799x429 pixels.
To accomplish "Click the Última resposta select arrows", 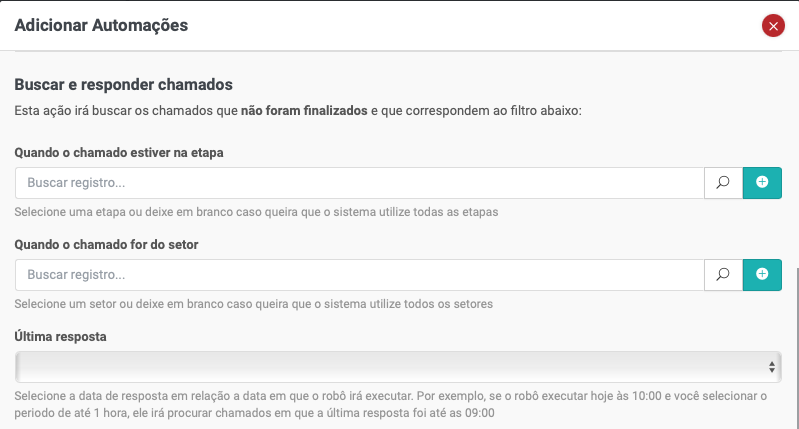I will coord(772,367).
